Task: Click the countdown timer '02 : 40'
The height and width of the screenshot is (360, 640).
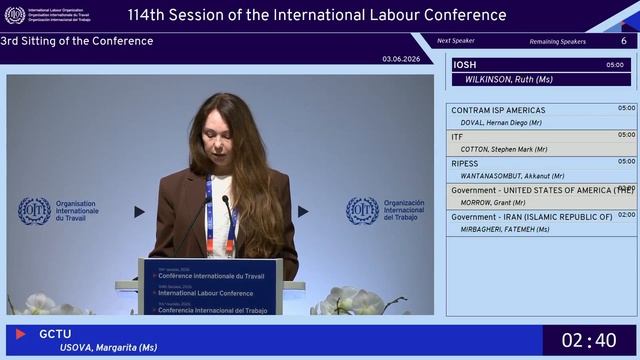Action: (x=589, y=340)
